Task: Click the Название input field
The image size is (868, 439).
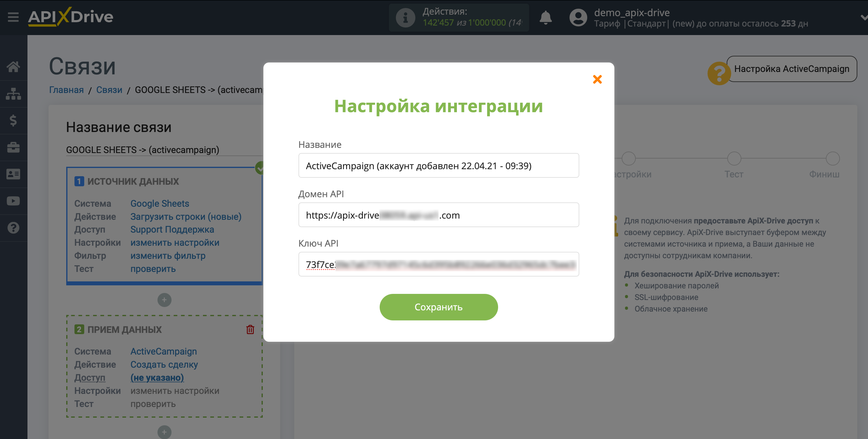Action: click(x=438, y=166)
